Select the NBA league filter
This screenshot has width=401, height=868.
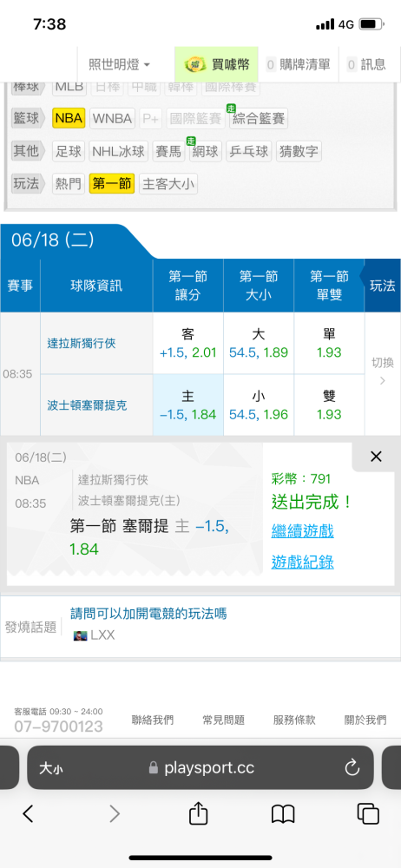(x=69, y=118)
